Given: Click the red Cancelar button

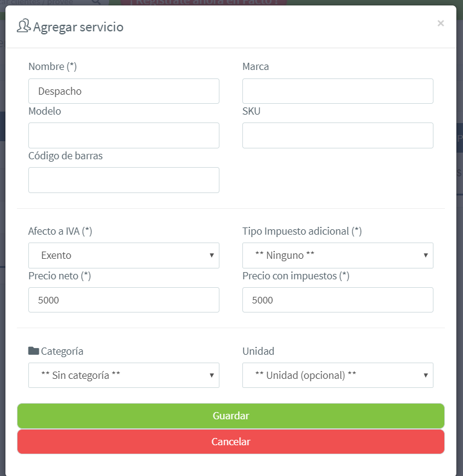Looking at the screenshot, I should click(231, 442).
